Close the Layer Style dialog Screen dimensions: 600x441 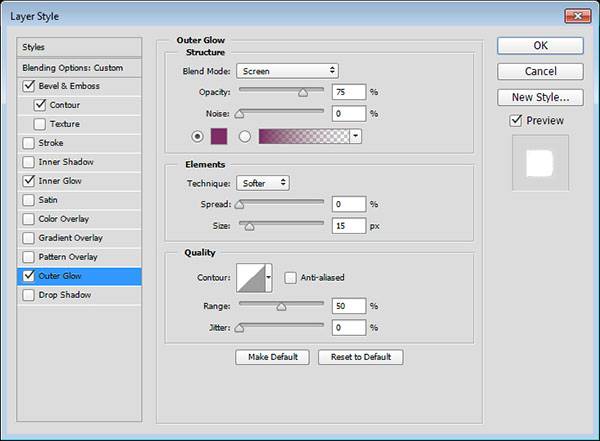(x=574, y=16)
